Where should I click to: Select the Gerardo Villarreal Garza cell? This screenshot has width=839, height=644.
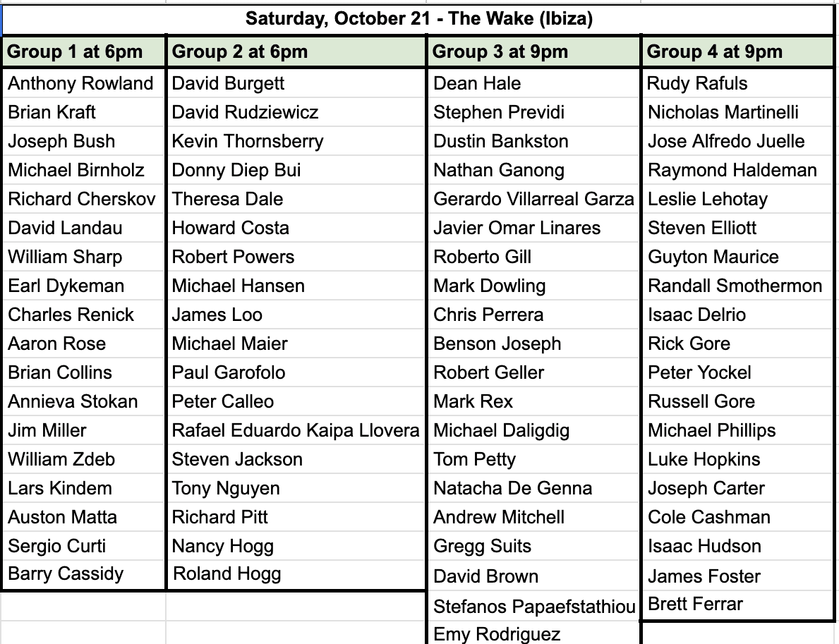(534, 199)
